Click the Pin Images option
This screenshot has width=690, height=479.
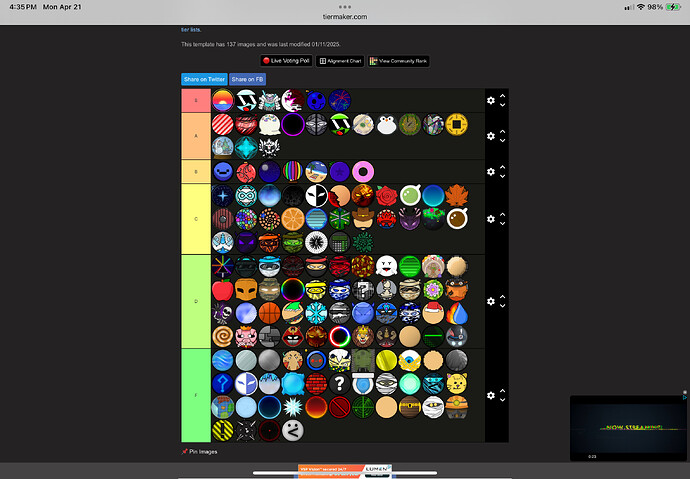click(199, 451)
